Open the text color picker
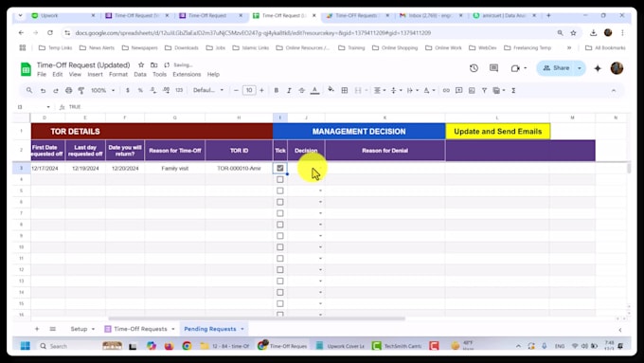644x363 pixels. tap(315, 90)
